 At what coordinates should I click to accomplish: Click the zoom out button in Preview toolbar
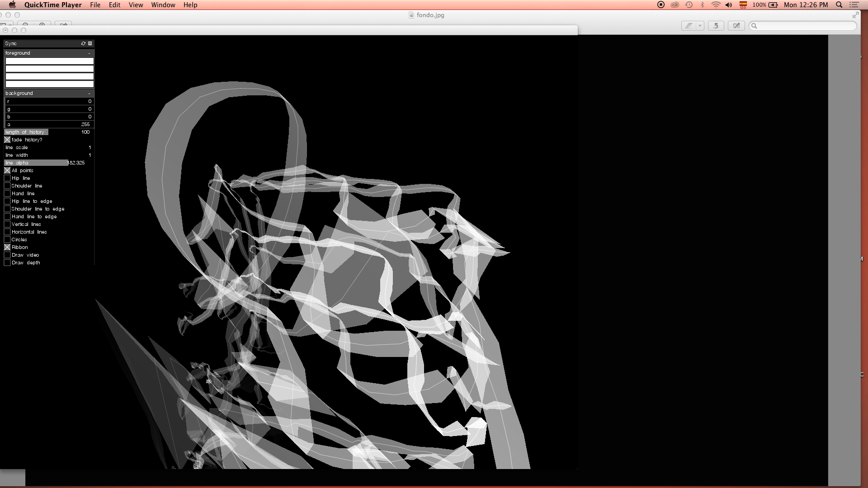click(x=25, y=23)
